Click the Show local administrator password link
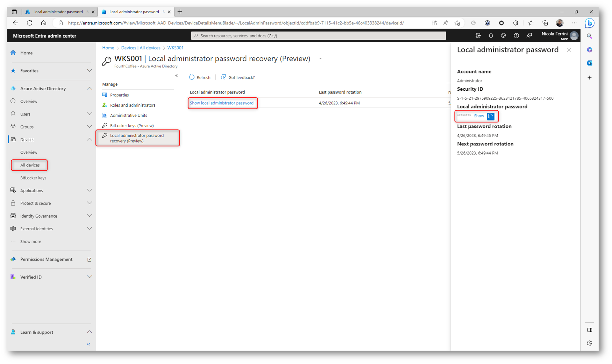 tap(222, 103)
